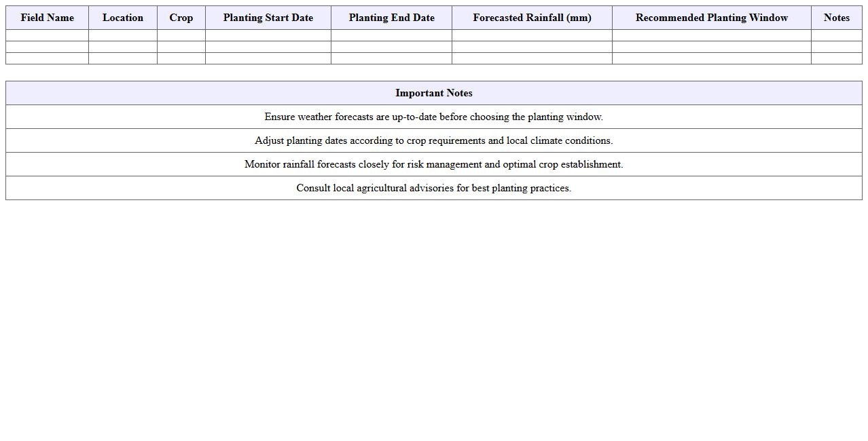Select the note about monitoring rainfall forecasts
The height and width of the screenshot is (441, 868).
click(434, 164)
